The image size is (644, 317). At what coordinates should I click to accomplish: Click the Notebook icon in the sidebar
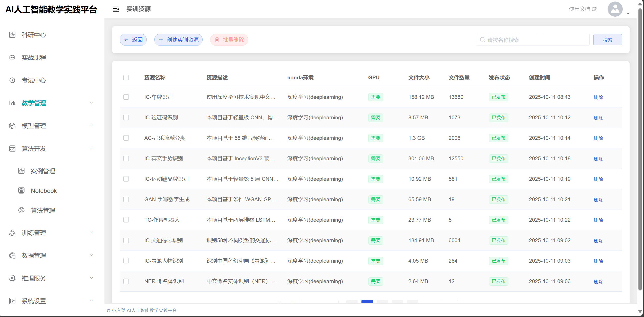coord(22,190)
